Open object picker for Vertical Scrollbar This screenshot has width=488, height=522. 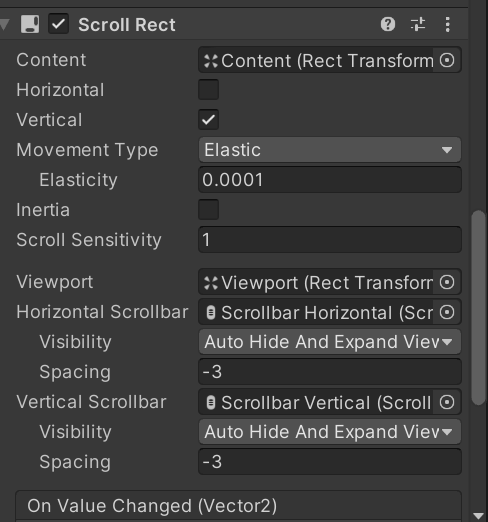point(447,402)
